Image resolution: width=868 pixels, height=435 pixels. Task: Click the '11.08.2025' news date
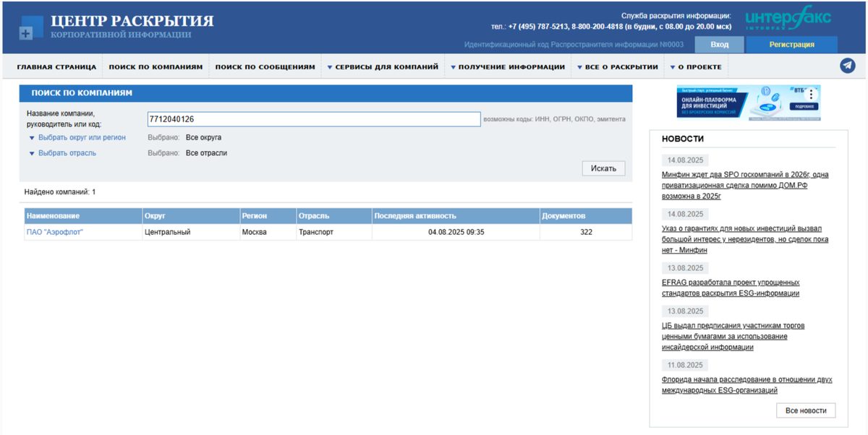686,366
